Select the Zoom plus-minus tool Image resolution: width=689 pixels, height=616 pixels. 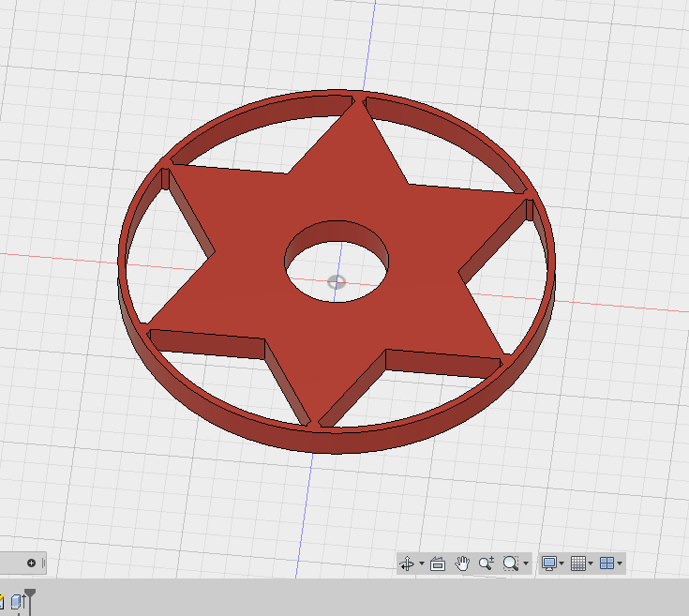coord(487,563)
